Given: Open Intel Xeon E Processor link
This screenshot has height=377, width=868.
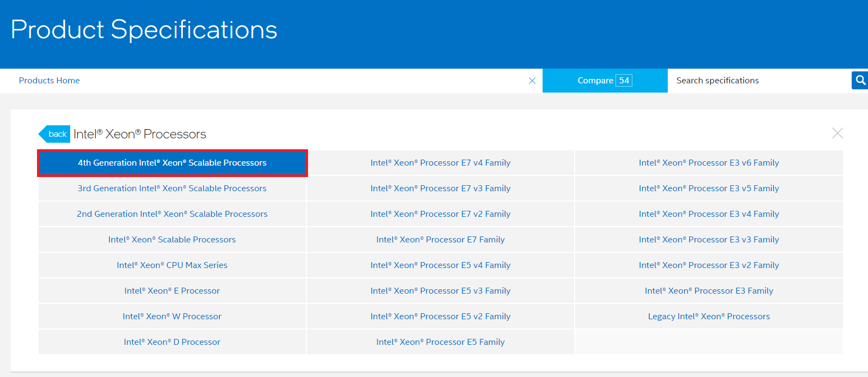Looking at the screenshot, I should [172, 291].
